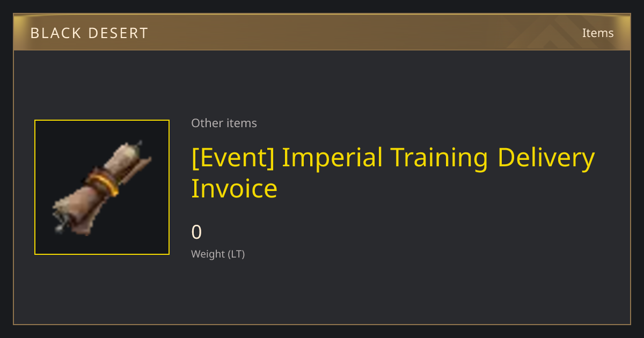
Task: Select the yellow-bordered item thumbnail frame
Action: tap(102, 187)
